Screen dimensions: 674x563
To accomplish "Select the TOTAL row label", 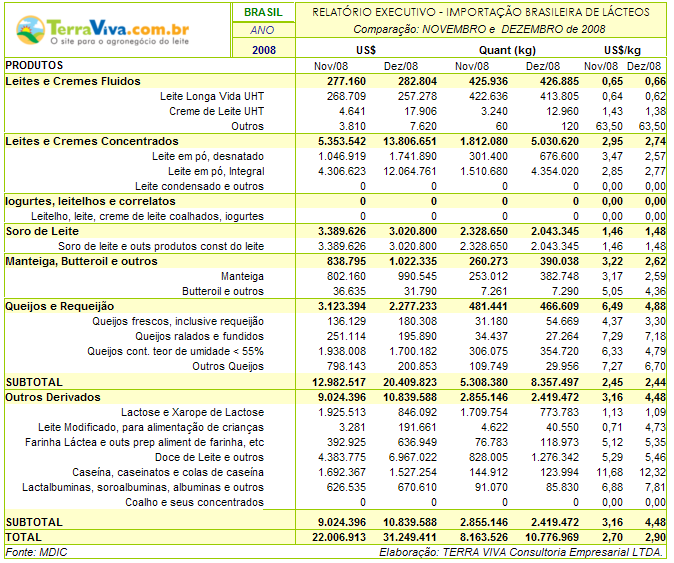I will (x=24, y=537).
